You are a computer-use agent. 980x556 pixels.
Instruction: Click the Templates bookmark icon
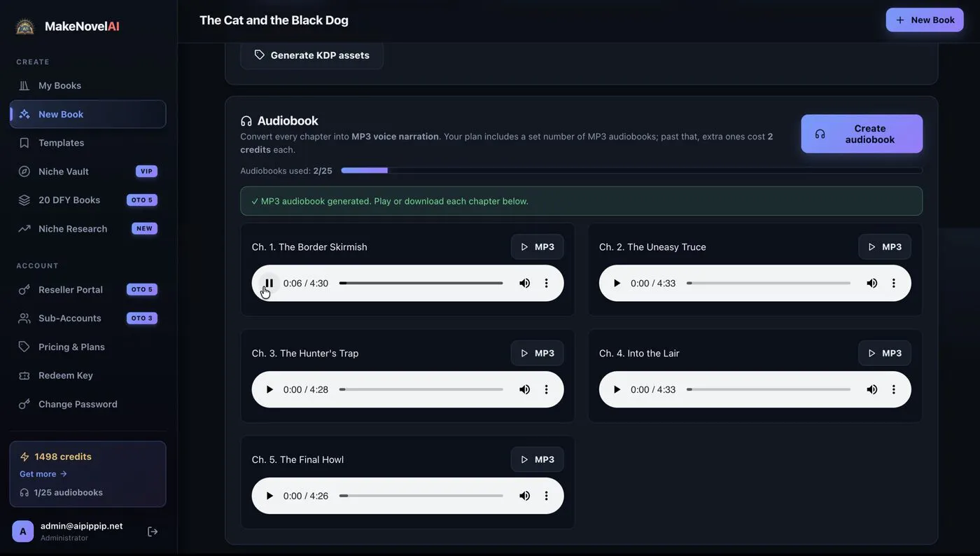click(x=24, y=143)
